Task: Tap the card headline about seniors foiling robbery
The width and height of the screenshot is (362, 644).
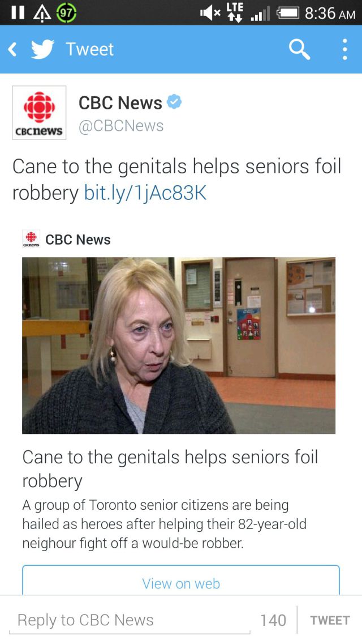Action: [x=170, y=468]
